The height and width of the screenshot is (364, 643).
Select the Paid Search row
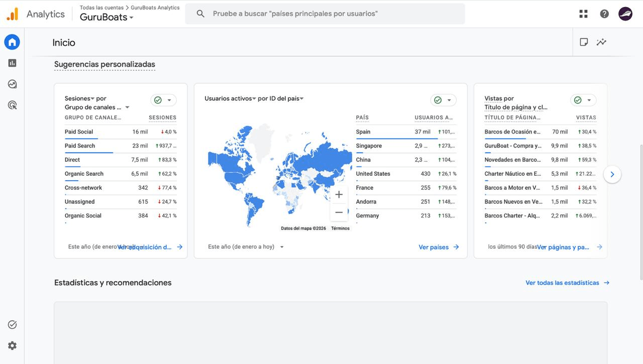click(121, 146)
